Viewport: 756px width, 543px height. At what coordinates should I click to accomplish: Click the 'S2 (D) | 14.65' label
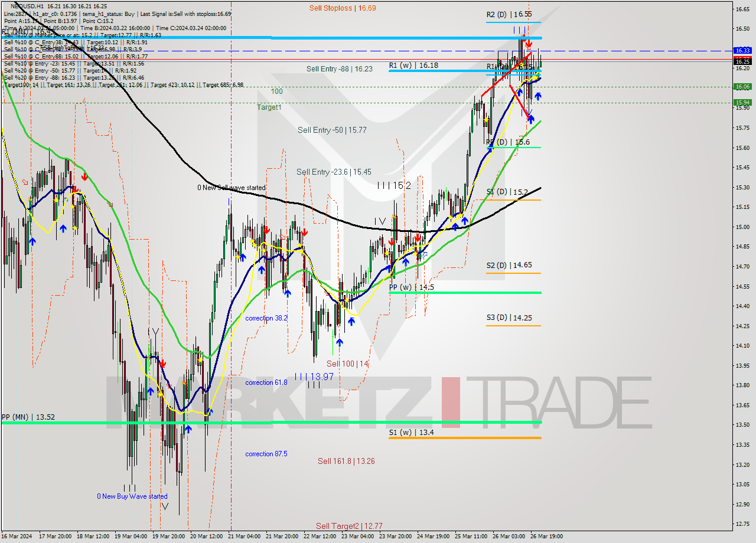point(509,266)
